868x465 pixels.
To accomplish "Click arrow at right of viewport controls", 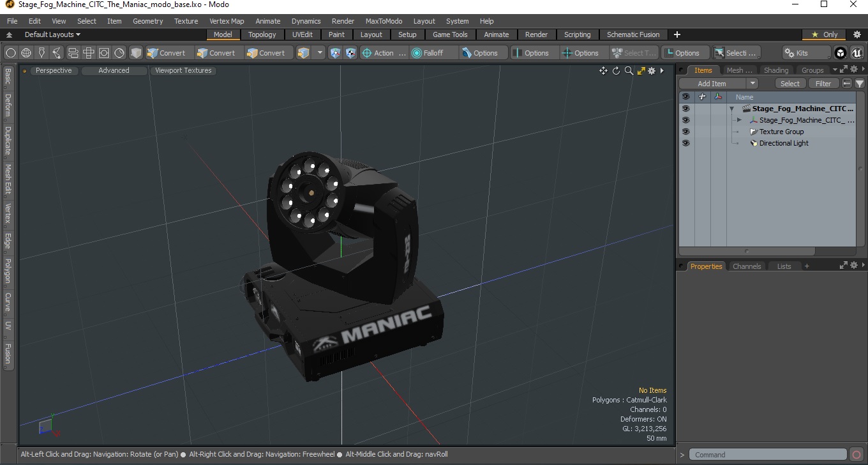I will (x=662, y=71).
